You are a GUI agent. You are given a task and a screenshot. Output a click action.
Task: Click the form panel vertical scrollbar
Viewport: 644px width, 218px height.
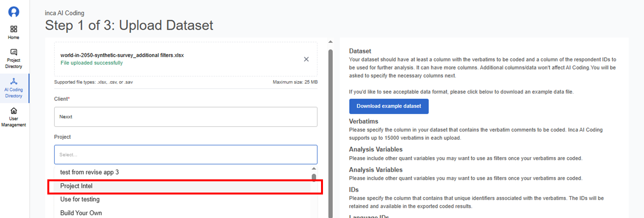[330, 129]
